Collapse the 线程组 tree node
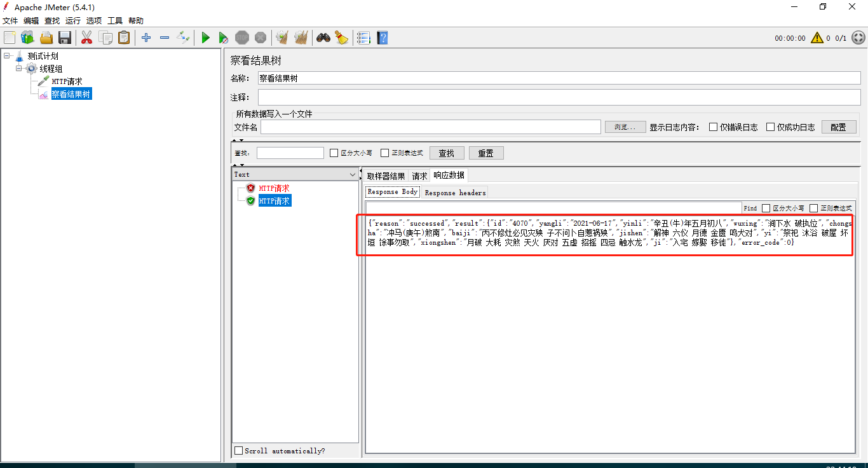The image size is (868, 468). click(19, 69)
